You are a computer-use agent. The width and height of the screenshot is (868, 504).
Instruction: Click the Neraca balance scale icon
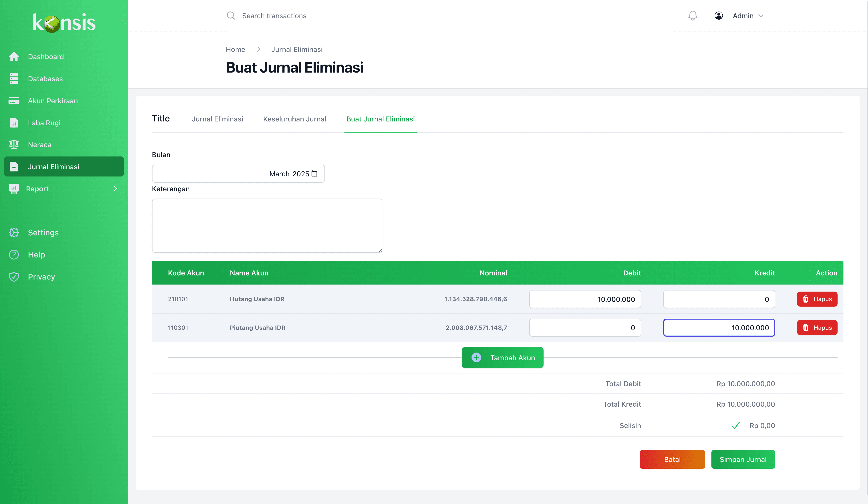(14, 144)
